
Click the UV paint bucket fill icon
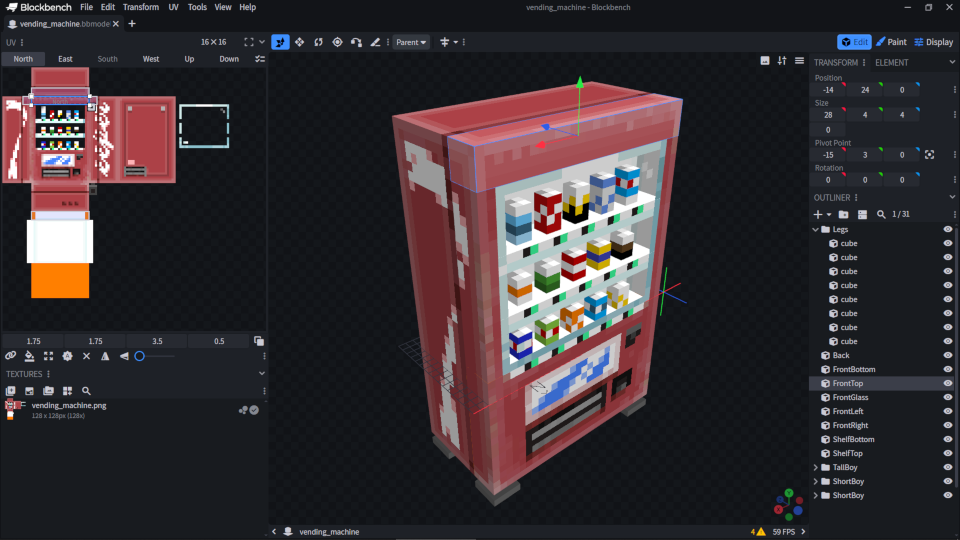[29, 356]
